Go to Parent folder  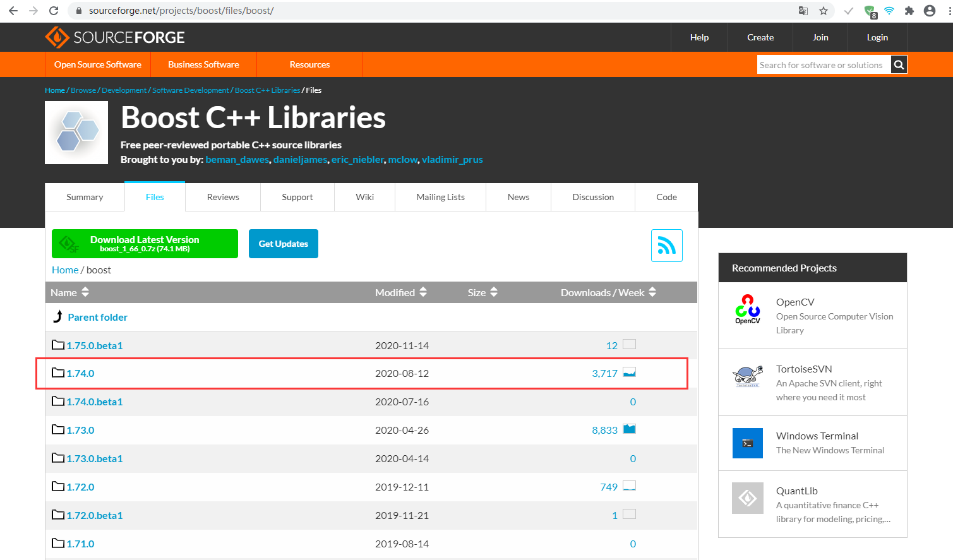[x=97, y=317]
